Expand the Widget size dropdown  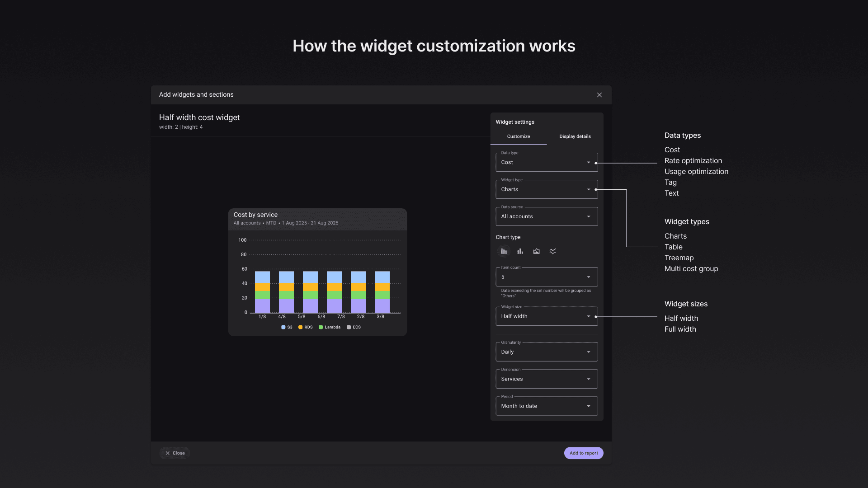pos(546,316)
